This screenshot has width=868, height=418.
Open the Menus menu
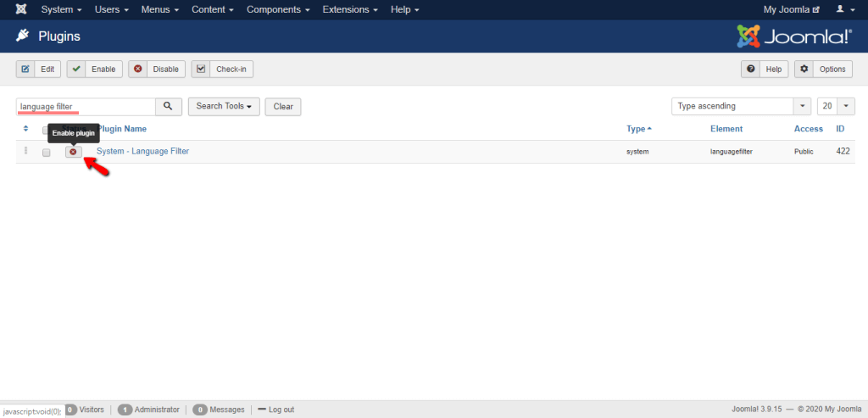(x=160, y=9)
